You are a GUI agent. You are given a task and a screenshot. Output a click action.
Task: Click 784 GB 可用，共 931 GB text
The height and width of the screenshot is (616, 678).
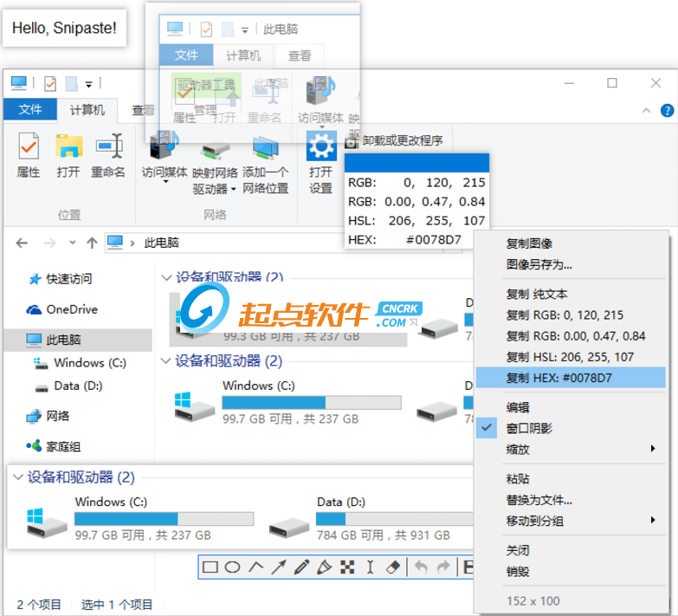pos(383,535)
